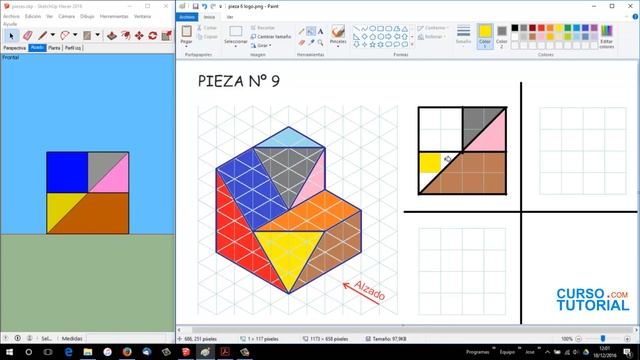
Task: Click Pegar paste button in Paint
Action: tap(187, 36)
